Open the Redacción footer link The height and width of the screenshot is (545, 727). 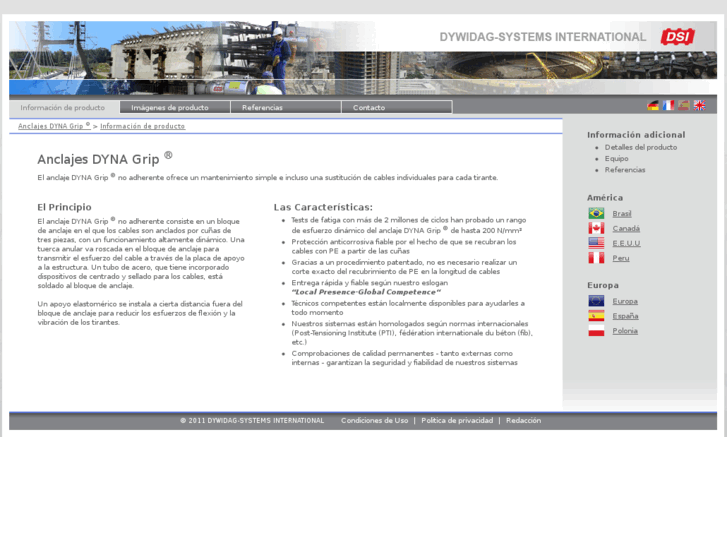(523, 421)
